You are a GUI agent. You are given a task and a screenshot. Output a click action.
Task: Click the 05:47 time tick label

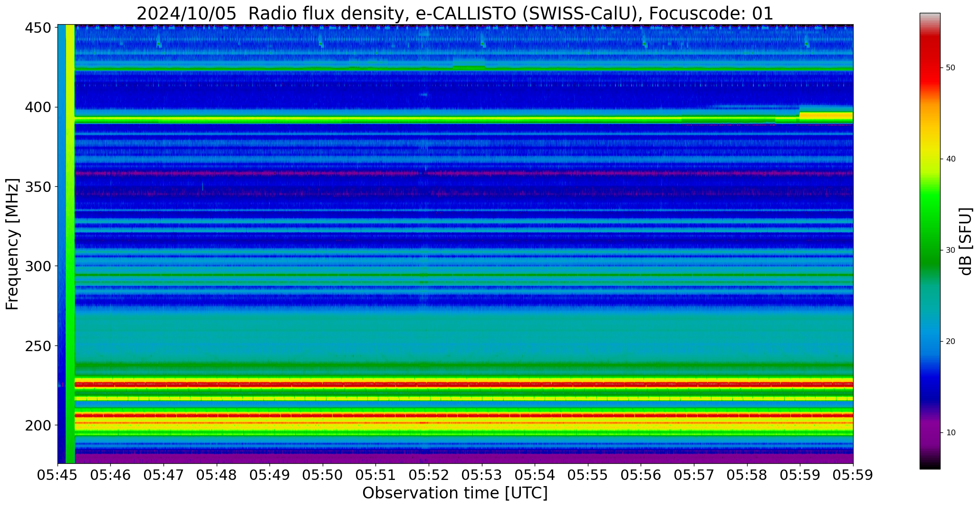click(x=164, y=475)
